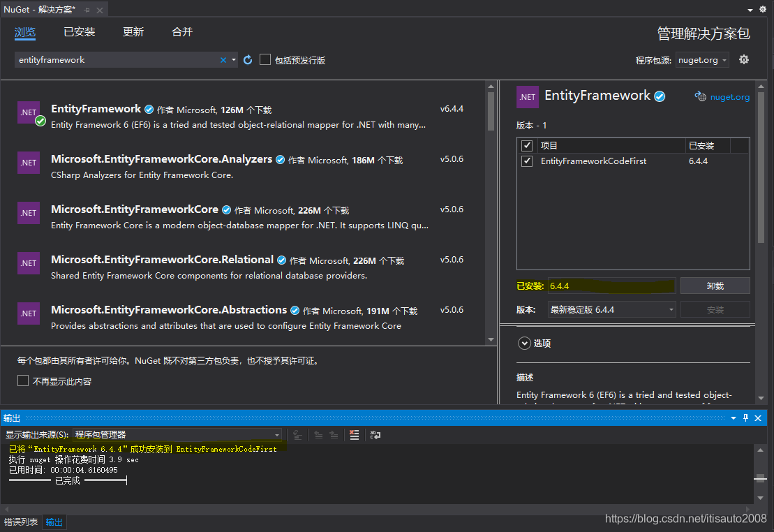Switch to the Installed tab
This screenshot has width=774, height=532.
pos(80,32)
